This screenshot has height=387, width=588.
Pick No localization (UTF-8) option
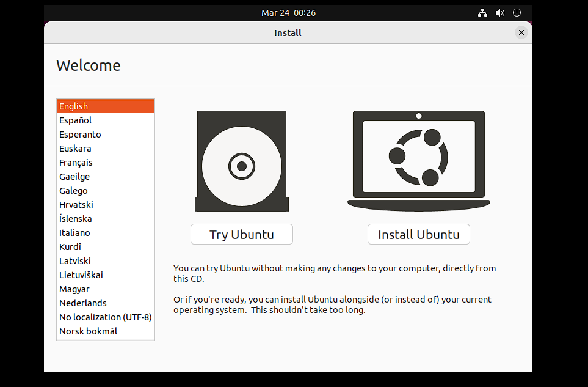click(x=105, y=317)
